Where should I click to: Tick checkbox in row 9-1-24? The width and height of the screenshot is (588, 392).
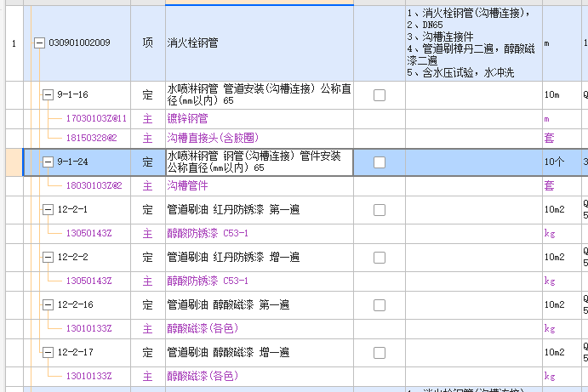pyautogui.click(x=380, y=162)
